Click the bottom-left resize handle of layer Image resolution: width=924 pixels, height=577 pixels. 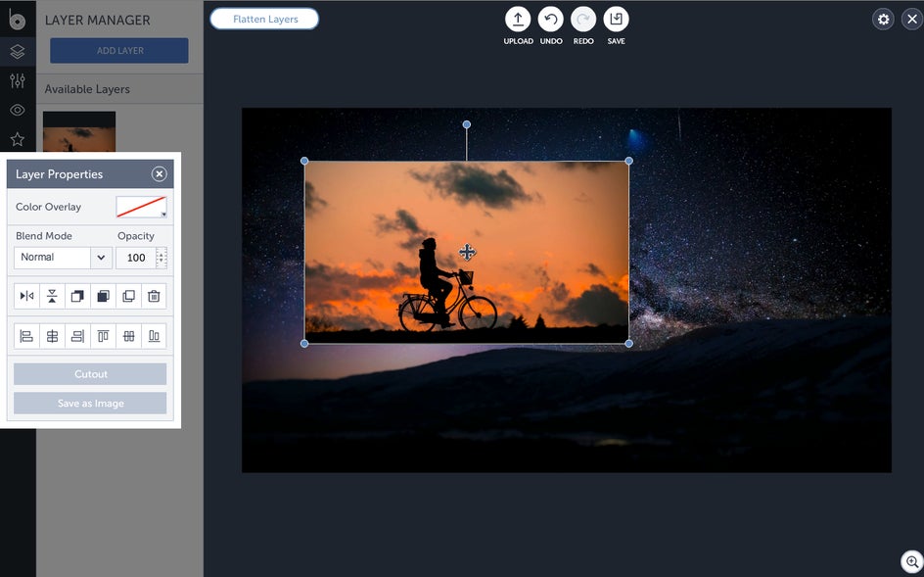click(304, 344)
